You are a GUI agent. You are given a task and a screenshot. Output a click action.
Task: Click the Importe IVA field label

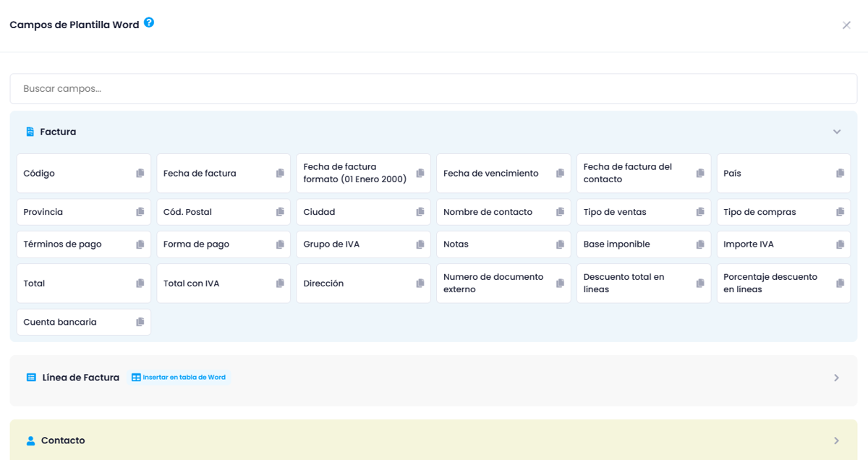[x=749, y=244]
